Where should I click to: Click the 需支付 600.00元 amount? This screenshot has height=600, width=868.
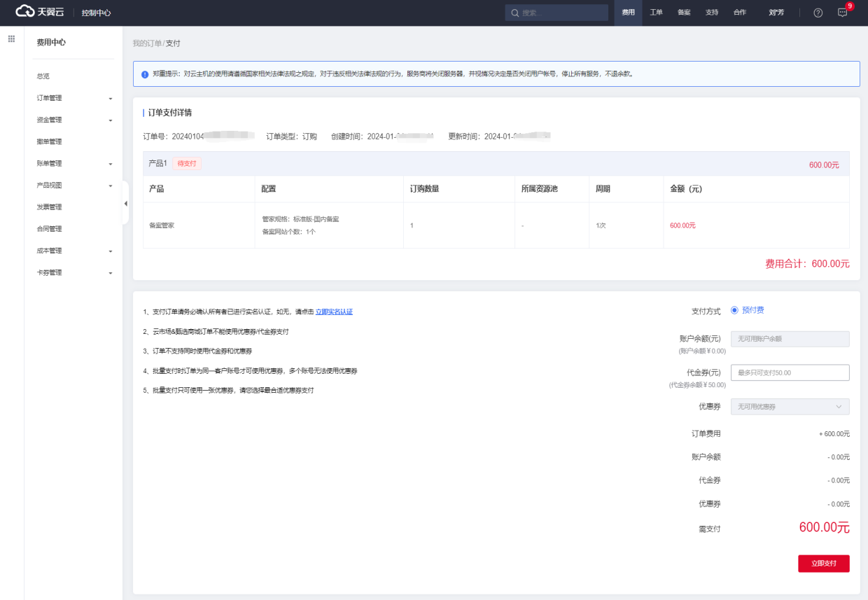coord(824,528)
